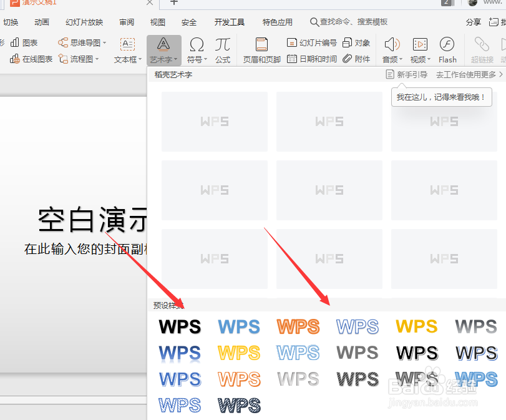Click the 分享 share button
Viewport: 506px width, 420px height.
(x=473, y=22)
